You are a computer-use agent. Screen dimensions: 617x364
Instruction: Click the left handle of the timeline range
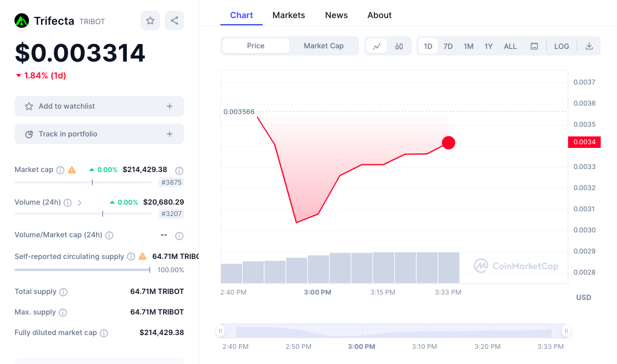point(221,331)
